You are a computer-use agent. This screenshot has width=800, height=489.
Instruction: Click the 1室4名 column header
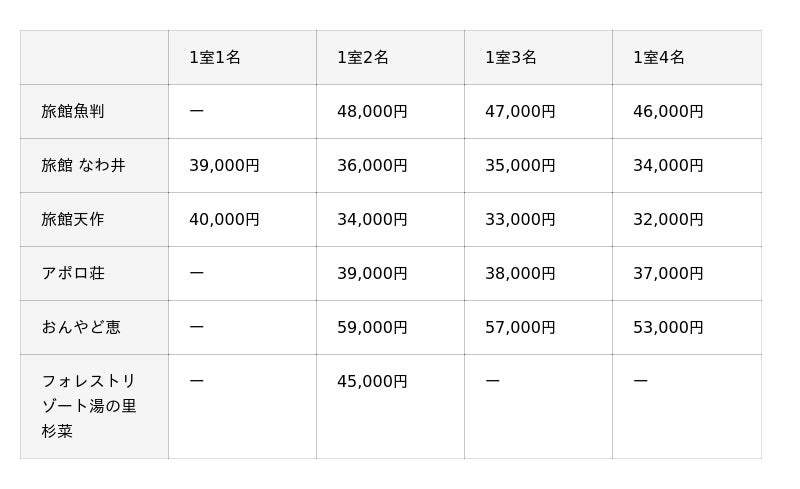[x=659, y=58]
